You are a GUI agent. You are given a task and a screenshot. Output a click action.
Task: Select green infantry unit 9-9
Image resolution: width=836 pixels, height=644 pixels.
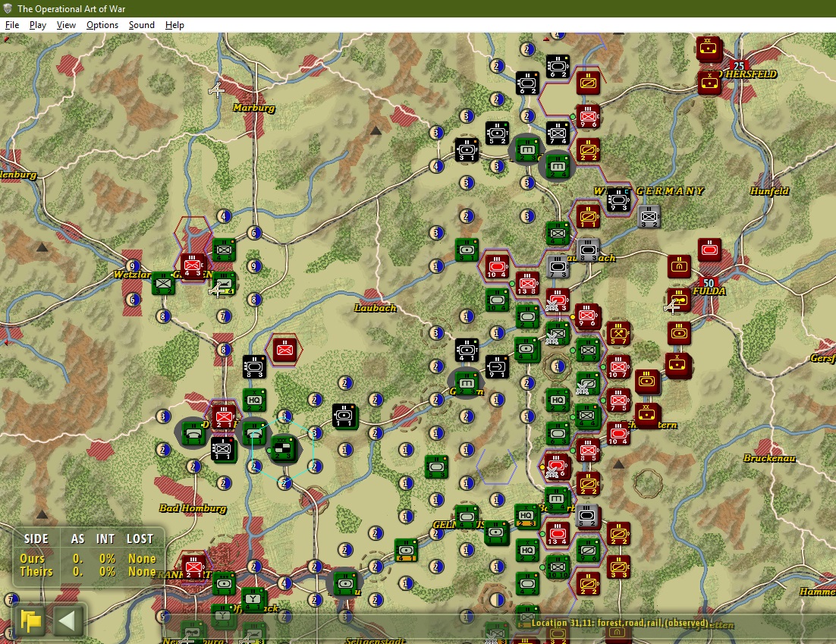588,350
